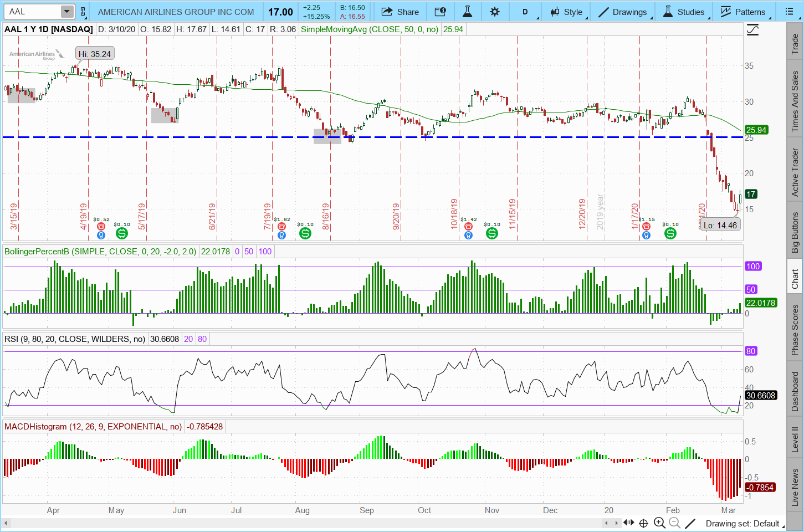Click the symbol link clipboard icon
This screenshot has height=532, width=804.
(x=83, y=12)
